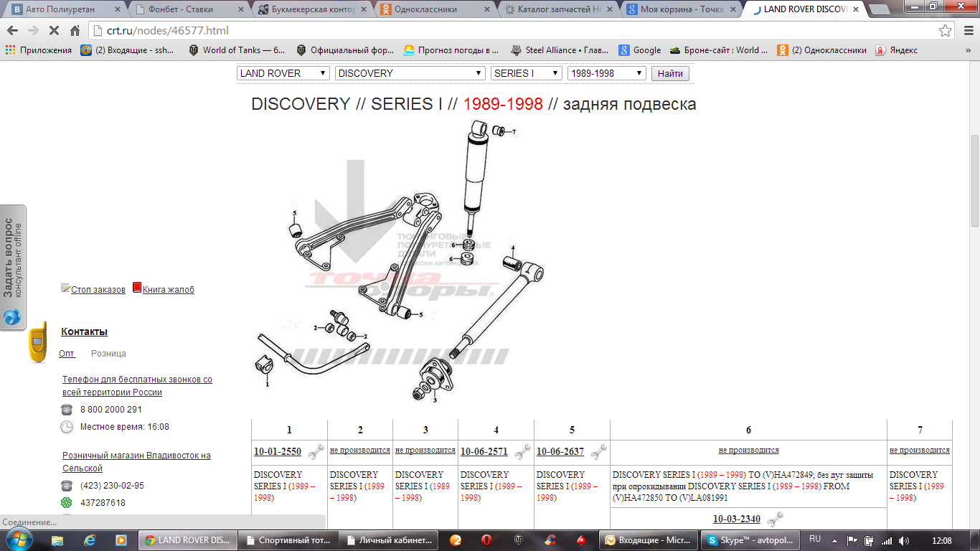The image size is (980, 551).
Task: Click the network signal tray icon
Action: (887, 540)
